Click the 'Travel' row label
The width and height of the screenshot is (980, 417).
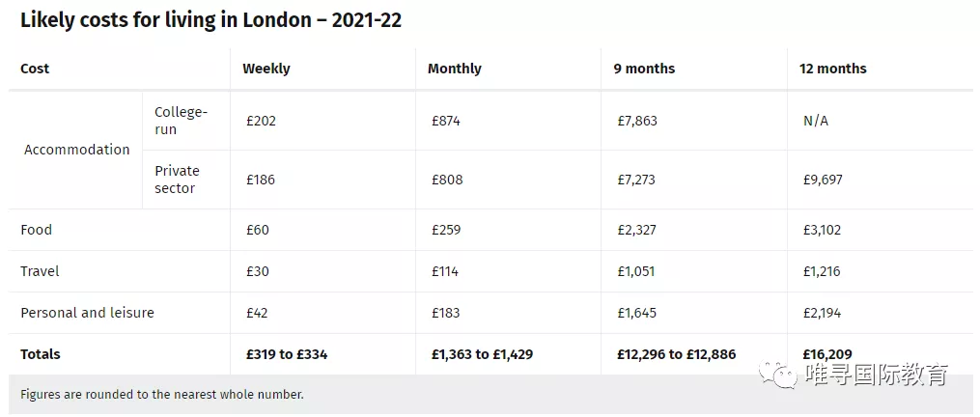point(40,271)
